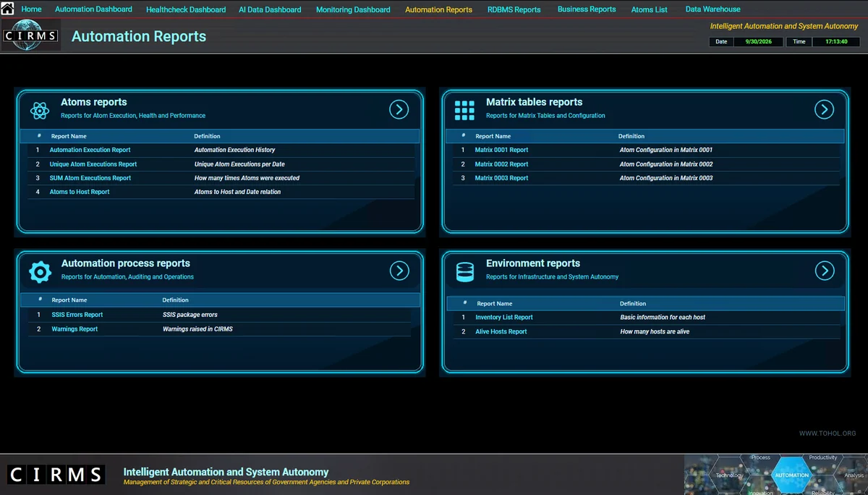The image size is (868, 495).
Task: Open the RDBMS Reports menu item
Action: 514,9
